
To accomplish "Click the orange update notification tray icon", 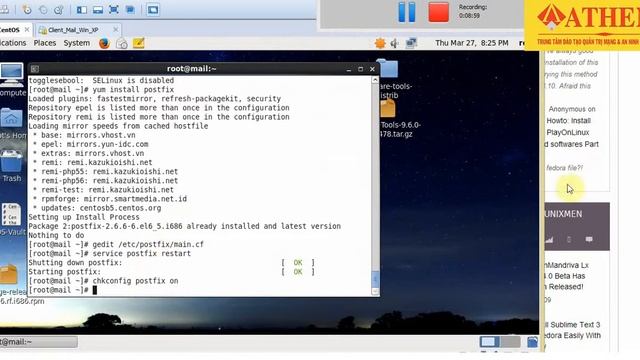I will [380, 43].
